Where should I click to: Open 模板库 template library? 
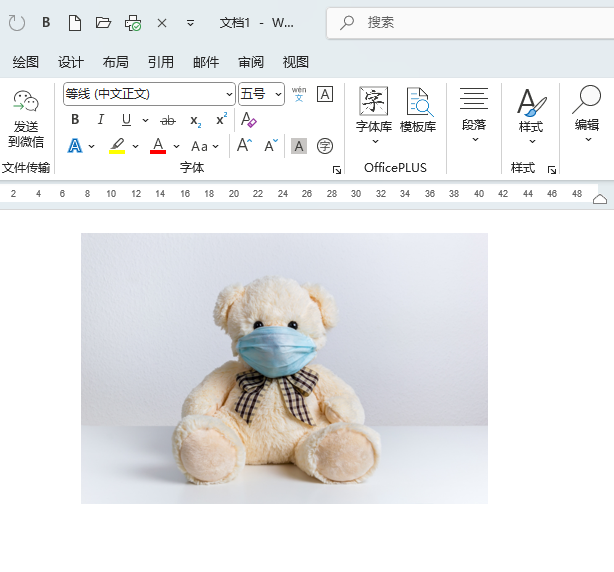click(x=418, y=110)
